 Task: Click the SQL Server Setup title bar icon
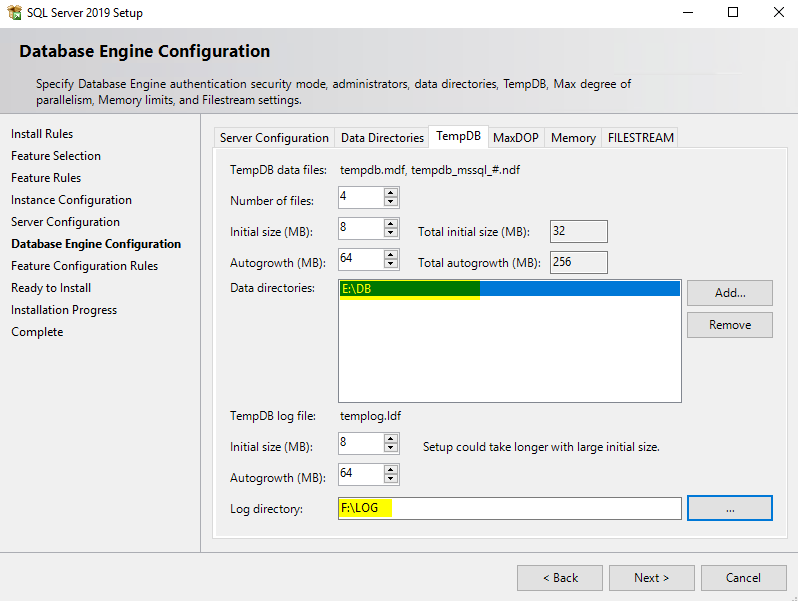click(14, 13)
